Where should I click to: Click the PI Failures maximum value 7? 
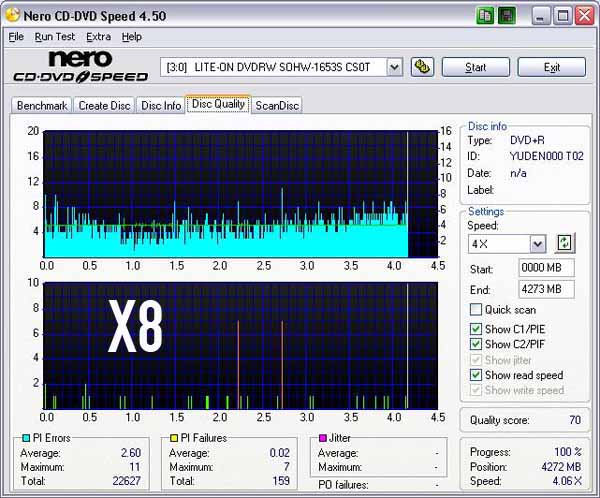tap(286, 467)
